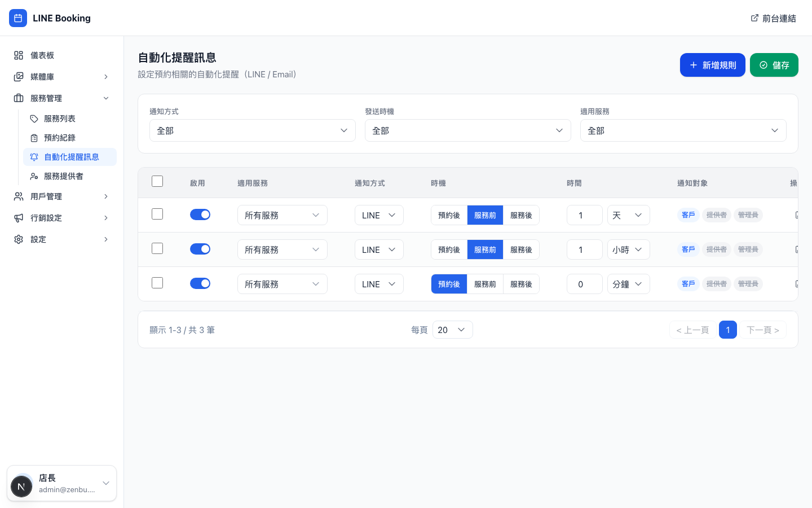
Task: Disable the first rule's blue toggle
Action: tap(200, 214)
